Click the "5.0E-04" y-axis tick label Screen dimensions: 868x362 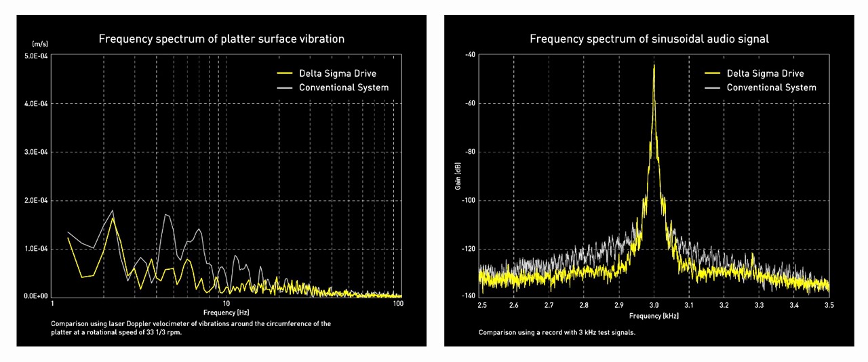(x=35, y=55)
